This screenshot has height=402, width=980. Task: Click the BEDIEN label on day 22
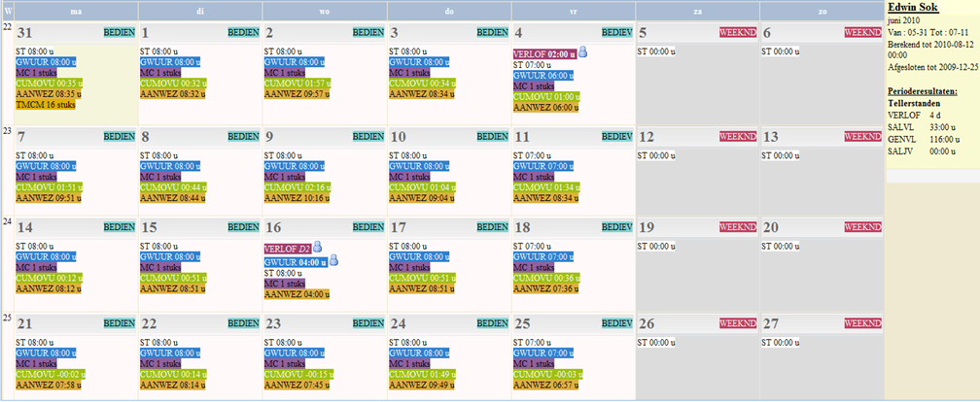pos(244,323)
